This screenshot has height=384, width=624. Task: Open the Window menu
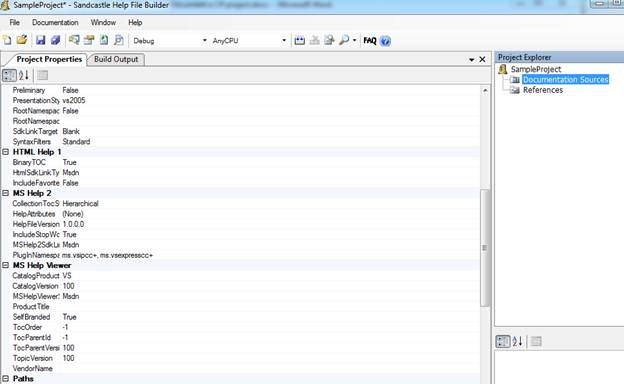pyautogui.click(x=103, y=23)
